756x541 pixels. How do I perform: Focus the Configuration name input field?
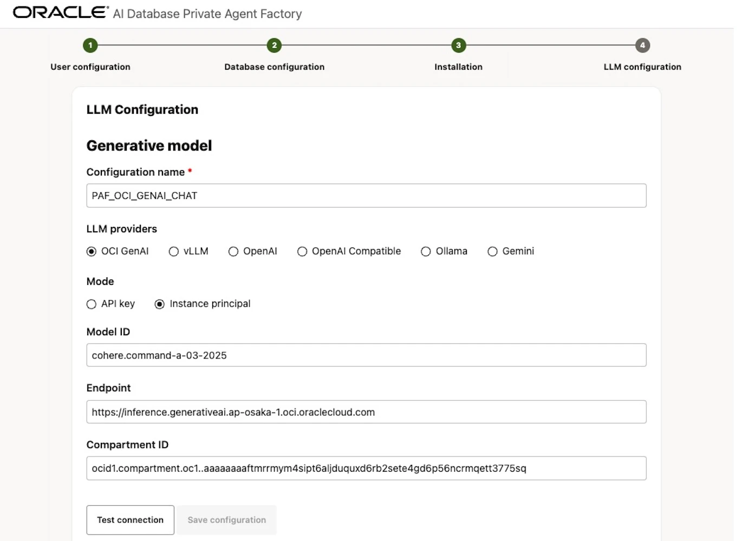[x=367, y=195]
